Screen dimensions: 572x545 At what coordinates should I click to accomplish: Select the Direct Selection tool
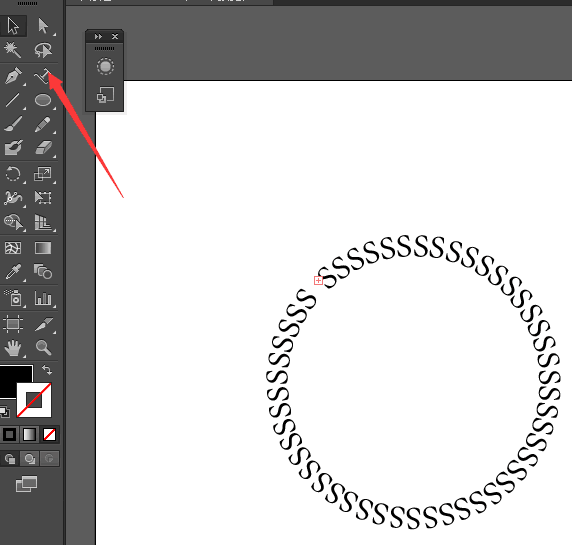(x=43, y=26)
